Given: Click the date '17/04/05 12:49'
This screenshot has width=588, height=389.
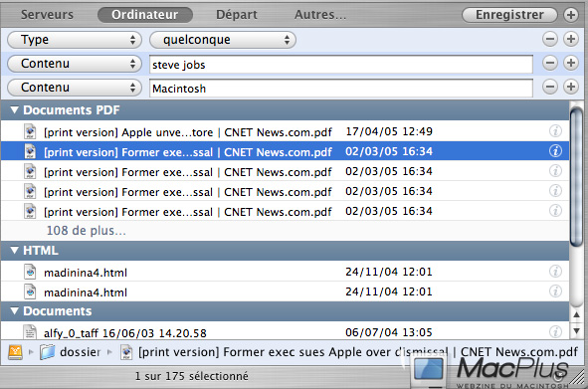Looking at the screenshot, I should pos(389,131).
